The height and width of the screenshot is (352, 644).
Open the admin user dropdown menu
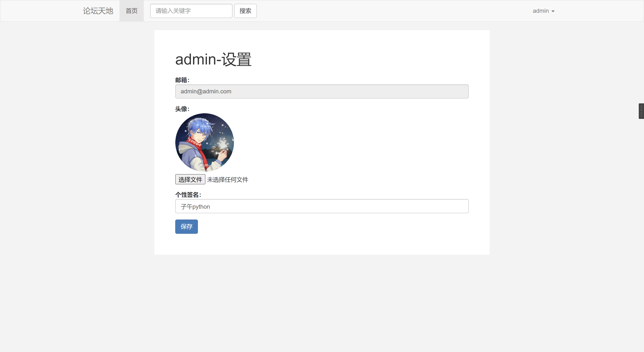pos(544,11)
